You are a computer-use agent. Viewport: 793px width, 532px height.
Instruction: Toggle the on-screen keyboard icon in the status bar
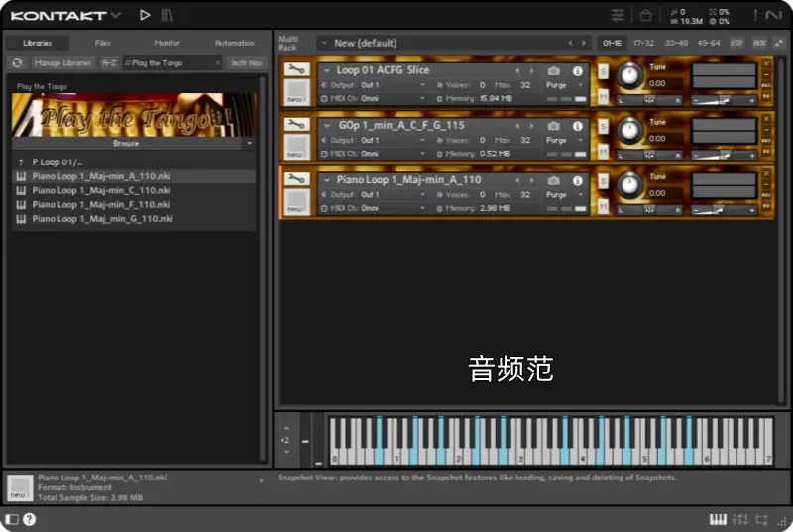point(718,520)
